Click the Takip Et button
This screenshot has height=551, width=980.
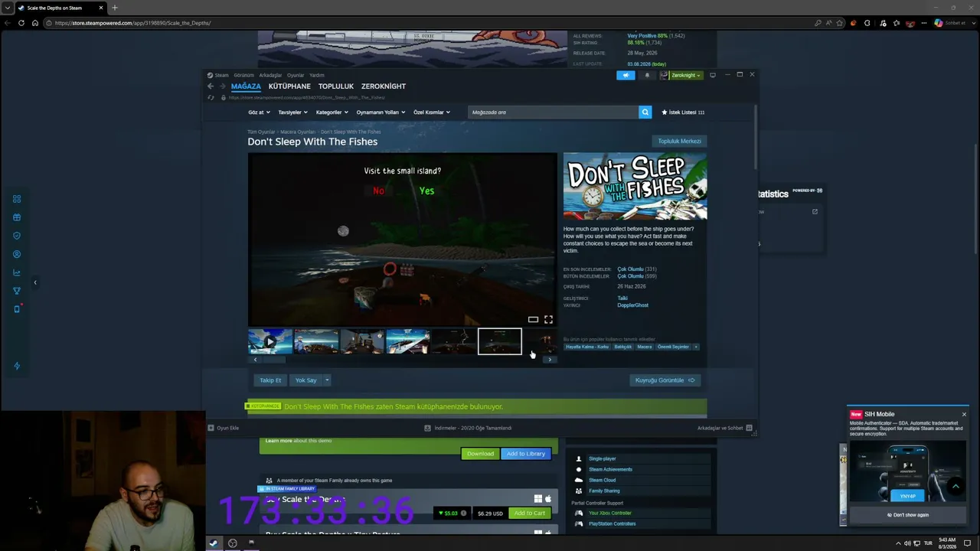click(x=270, y=380)
